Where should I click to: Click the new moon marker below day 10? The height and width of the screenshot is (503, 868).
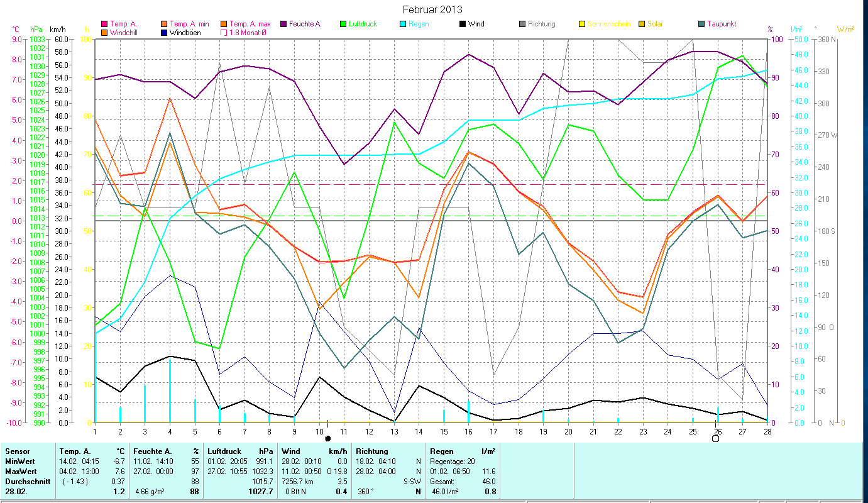click(327, 438)
